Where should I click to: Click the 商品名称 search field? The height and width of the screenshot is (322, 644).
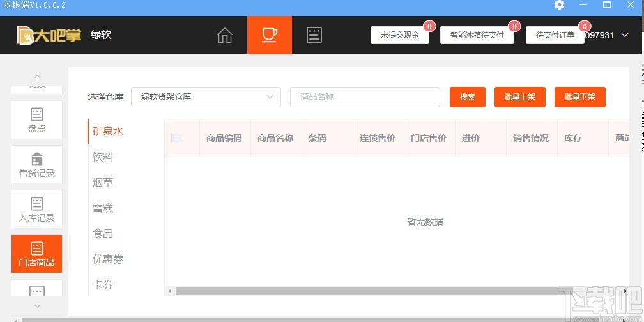(365, 97)
